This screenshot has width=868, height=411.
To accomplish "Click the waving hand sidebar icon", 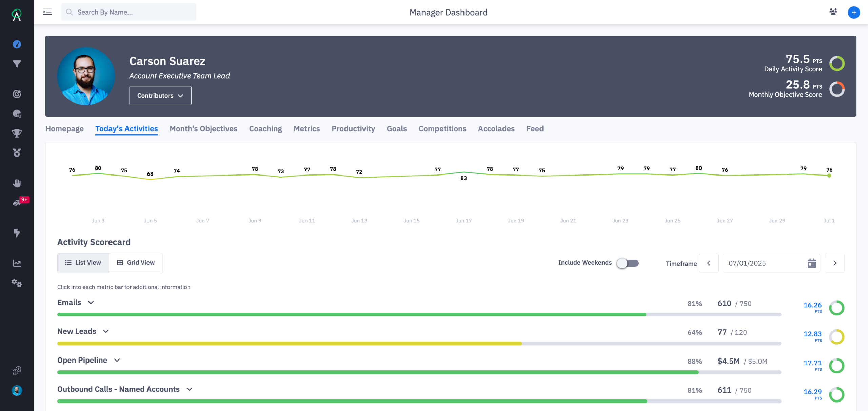I will [17, 183].
